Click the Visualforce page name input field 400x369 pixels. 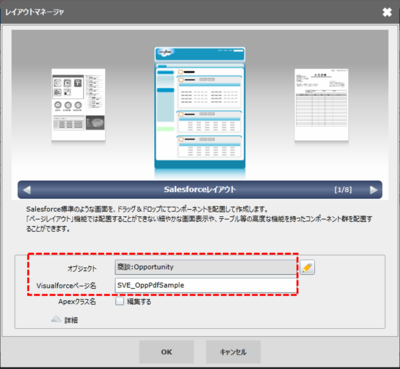coord(206,285)
